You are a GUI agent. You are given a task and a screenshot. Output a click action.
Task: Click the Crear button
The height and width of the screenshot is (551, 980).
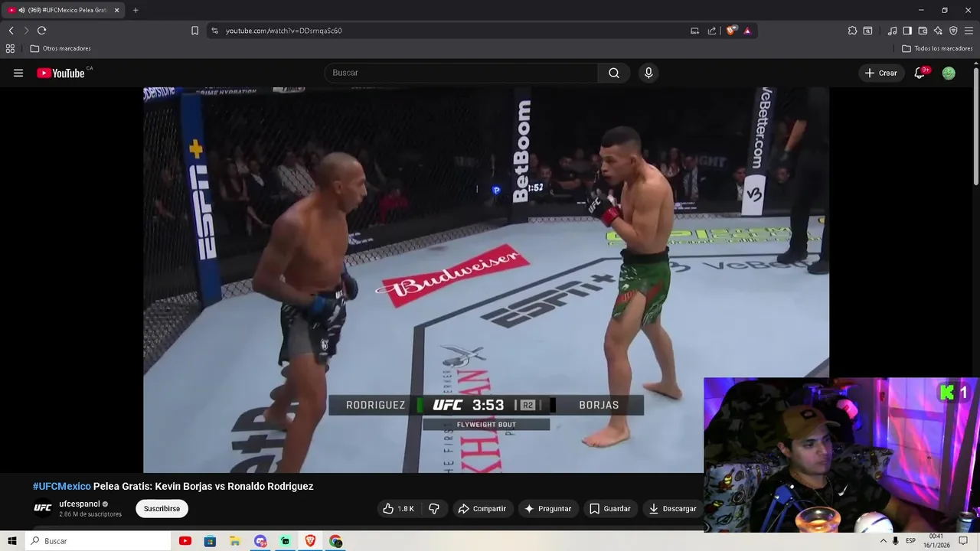tap(881, 73)
